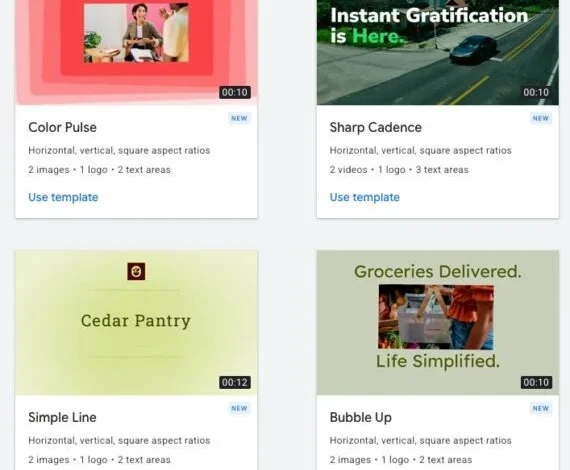Open the Bubble Up Groceries Delivered preview
Screen dimensions: 570x470
[x=438, y=322]
